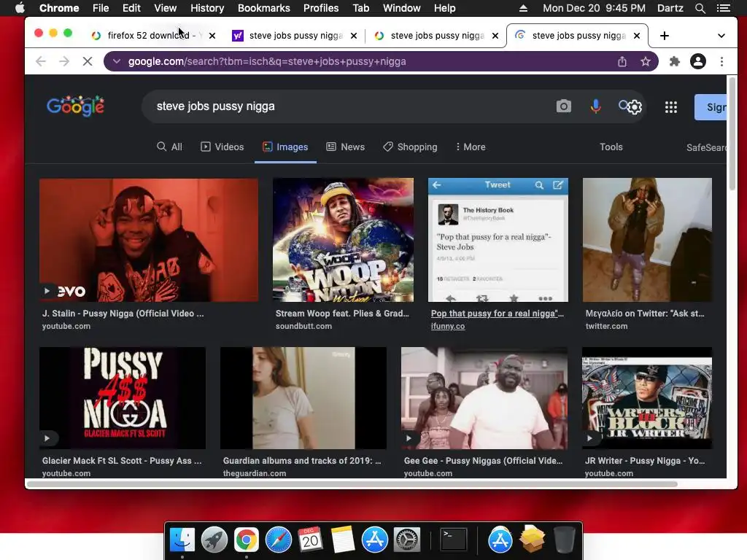The height and width of the screenshot is (560, 747).
Task: Open the Guardian albums image thumbnail
Action: coord(303,398)
